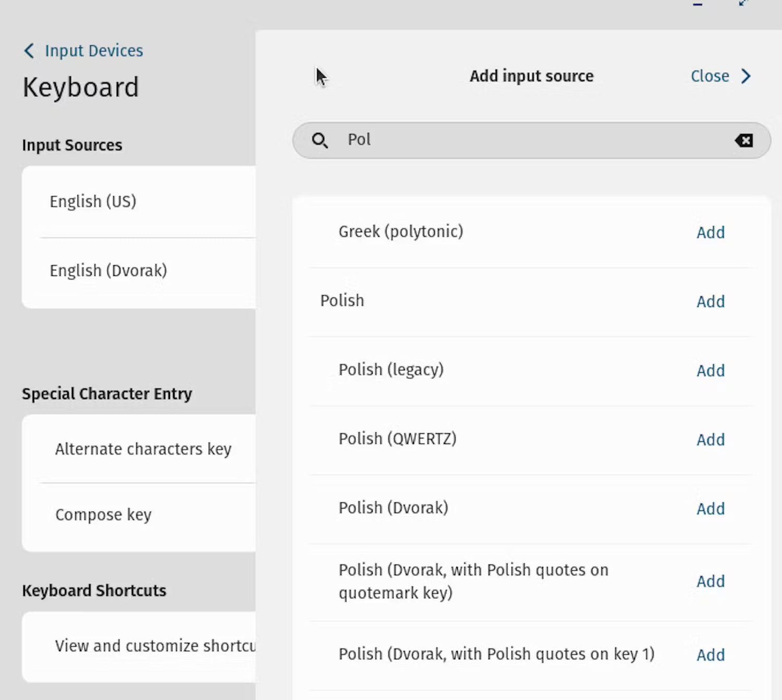
Task: Add the Polish (QWERTZ) layout
Action: point(710,440)
